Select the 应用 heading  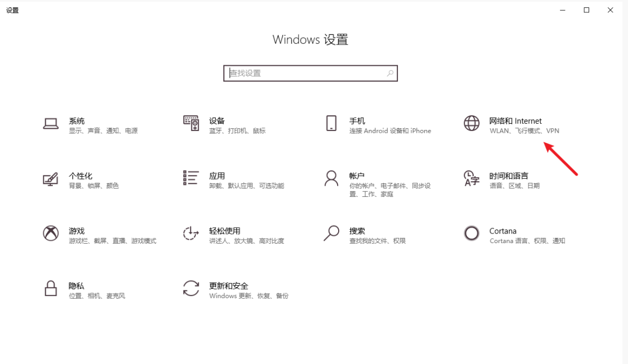pos(217,176)
